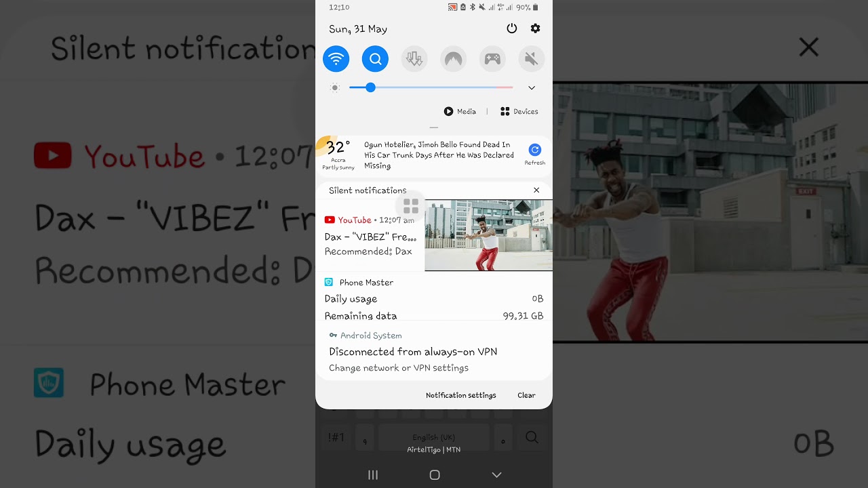The width and height of the screenshot is (868, 488).
Task: Tap the Recents navigation button
Action: tap(372, 475)
